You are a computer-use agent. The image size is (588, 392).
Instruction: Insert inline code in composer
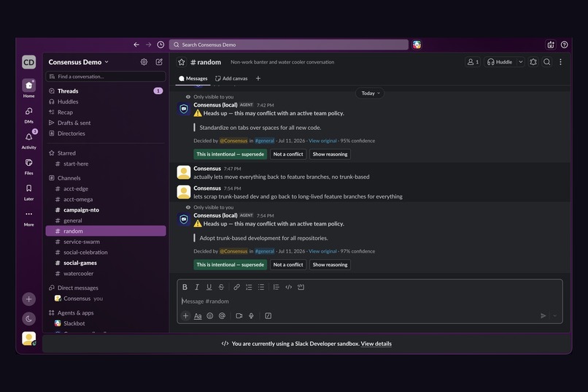(288, 287)
